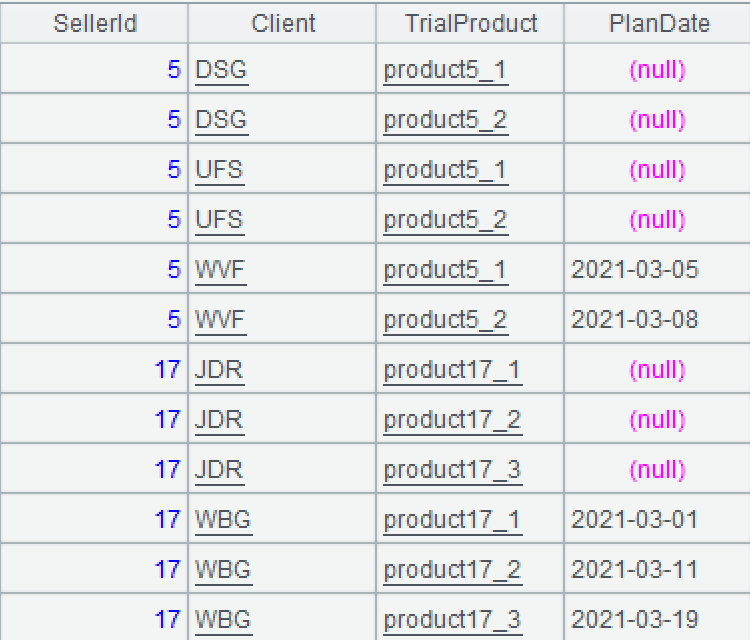Select the Client column header

[284, 23]
